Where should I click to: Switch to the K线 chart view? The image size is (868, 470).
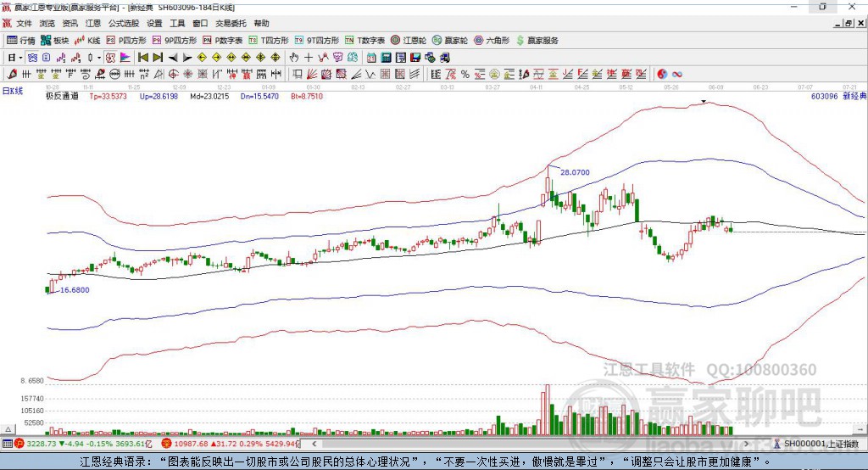87,41
